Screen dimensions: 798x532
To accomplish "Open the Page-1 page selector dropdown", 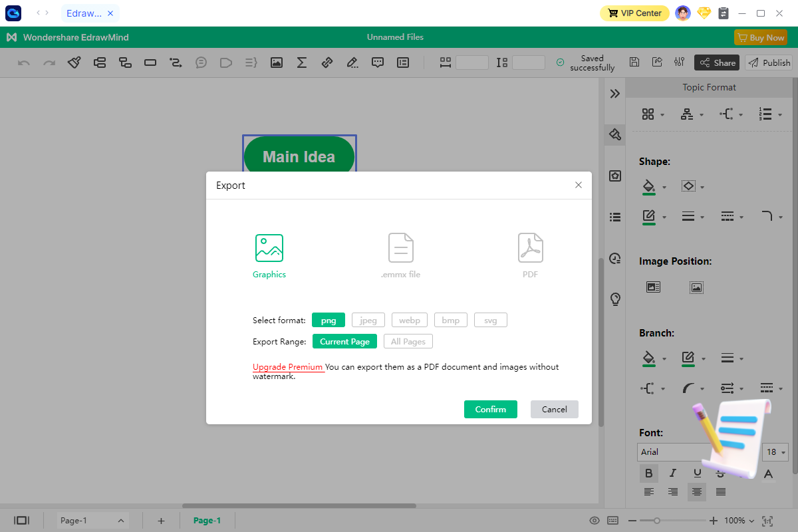I will [91, 520].
